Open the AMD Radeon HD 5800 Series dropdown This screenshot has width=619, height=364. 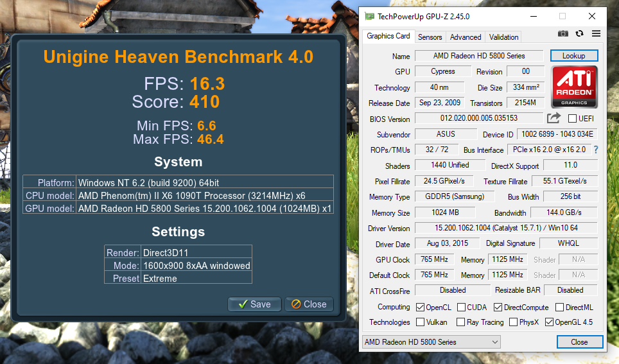(x=431, y=342)
